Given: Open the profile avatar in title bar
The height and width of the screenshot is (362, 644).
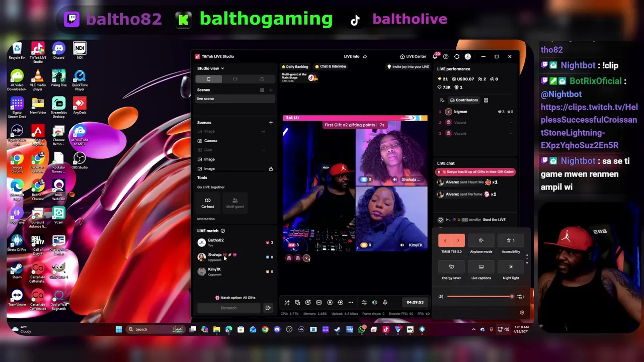Looking at the screenshot, I should [x=468, y=56].
